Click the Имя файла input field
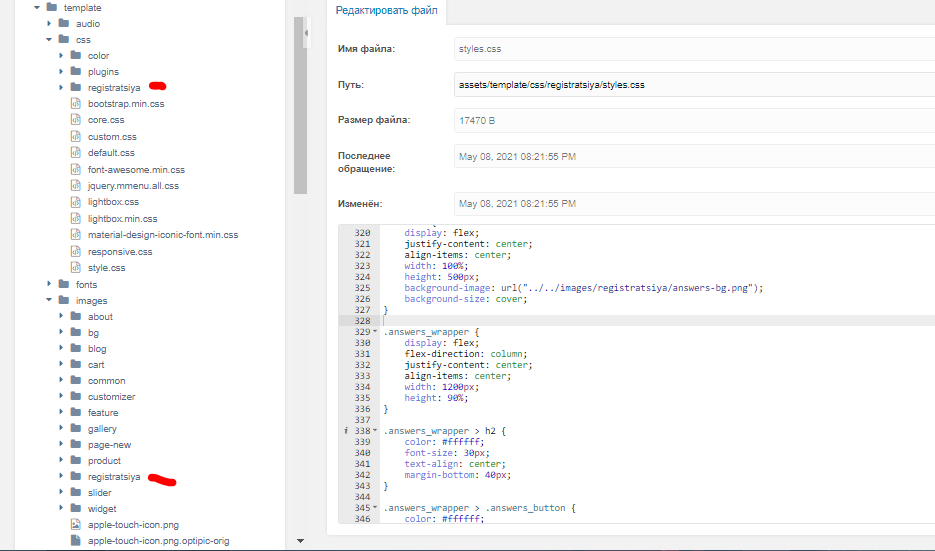 point(692,47)
